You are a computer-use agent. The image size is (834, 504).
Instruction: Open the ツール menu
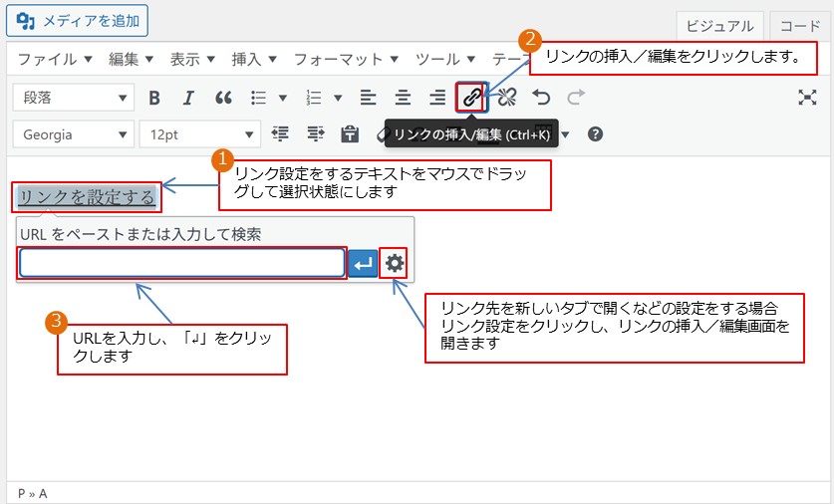[x=445, y=59]
